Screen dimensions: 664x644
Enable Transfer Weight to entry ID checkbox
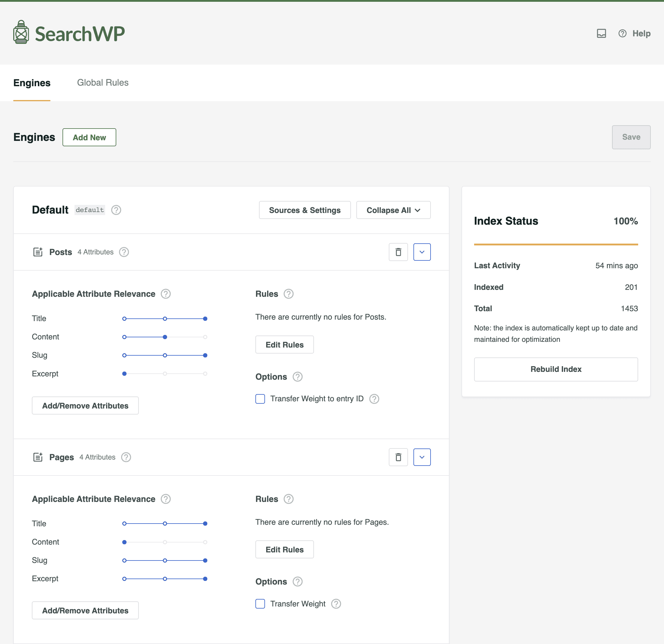click(260, 399)
